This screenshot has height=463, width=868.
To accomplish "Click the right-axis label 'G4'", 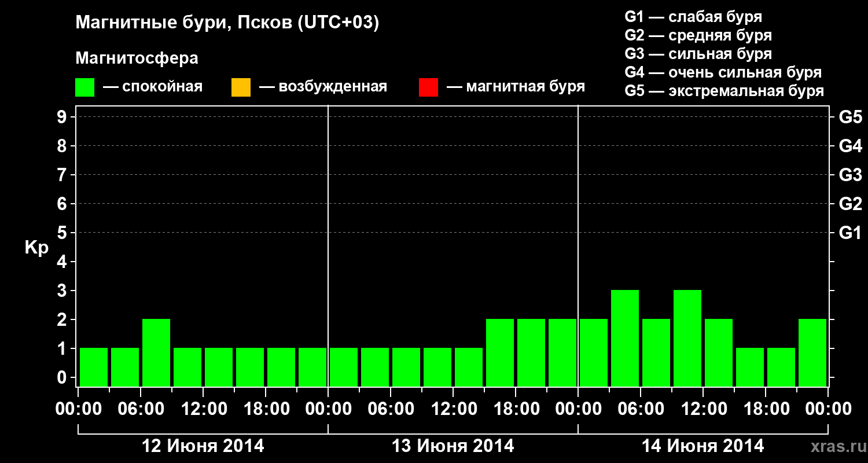I will (x=851, y=146).
